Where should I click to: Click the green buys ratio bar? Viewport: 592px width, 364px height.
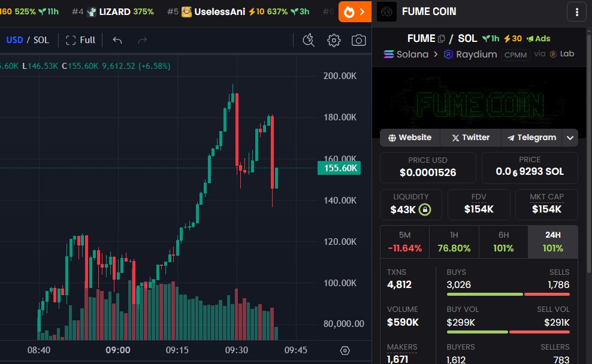pyautogui.click(x=485, y=294)
